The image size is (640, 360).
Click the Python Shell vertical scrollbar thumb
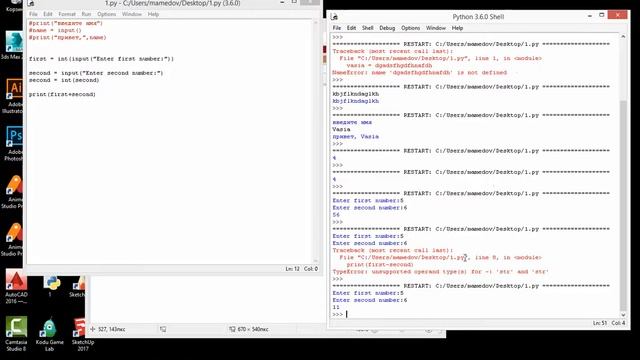tap(623, 205)
